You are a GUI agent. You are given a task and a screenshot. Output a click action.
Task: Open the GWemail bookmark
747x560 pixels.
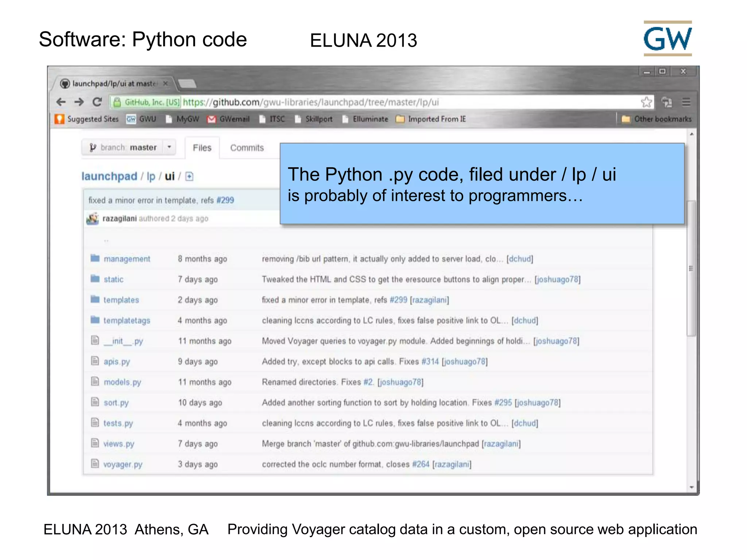tap(228, 119)
